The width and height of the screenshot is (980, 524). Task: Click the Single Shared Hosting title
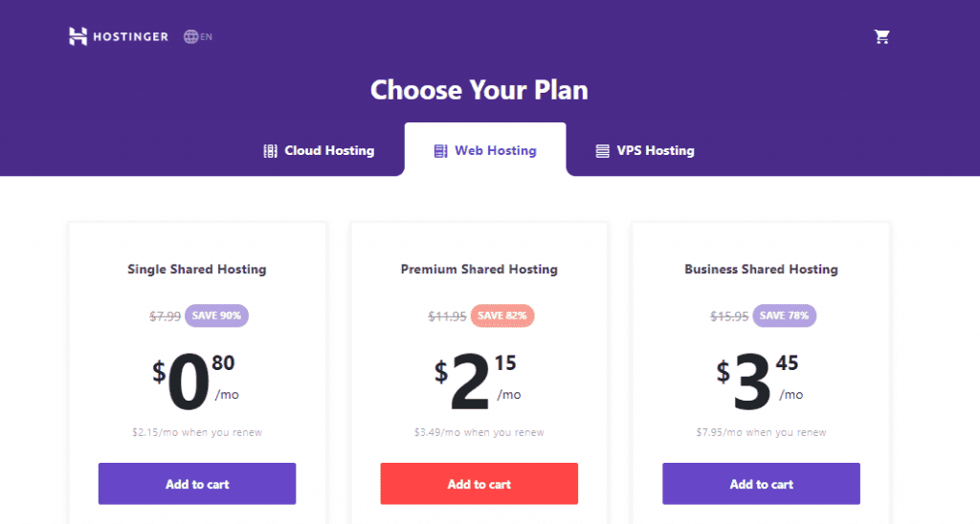197,270
